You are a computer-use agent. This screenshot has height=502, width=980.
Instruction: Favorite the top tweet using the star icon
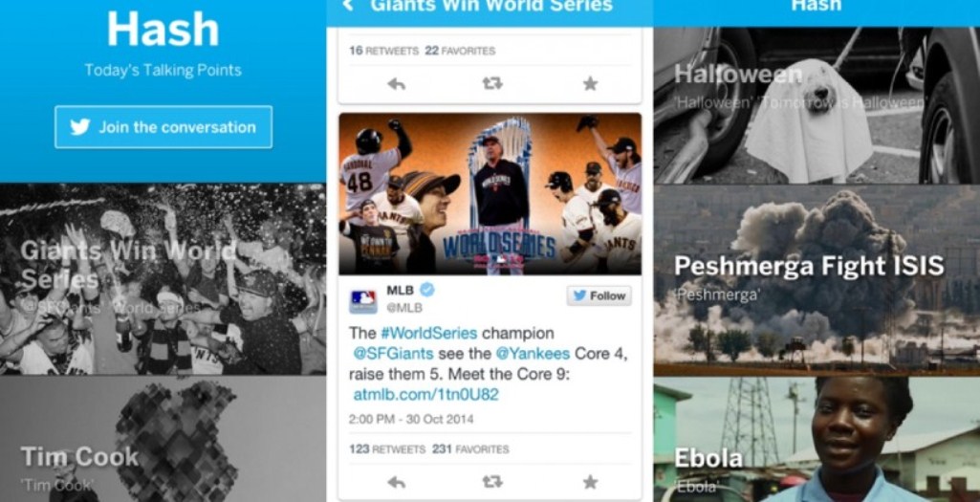coord(590,83)
